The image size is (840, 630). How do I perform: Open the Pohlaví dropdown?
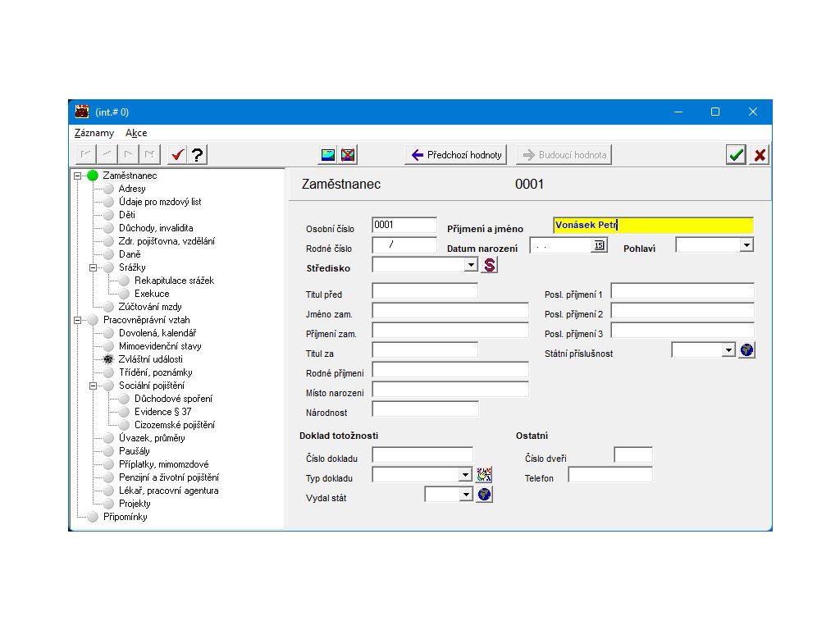746,245
